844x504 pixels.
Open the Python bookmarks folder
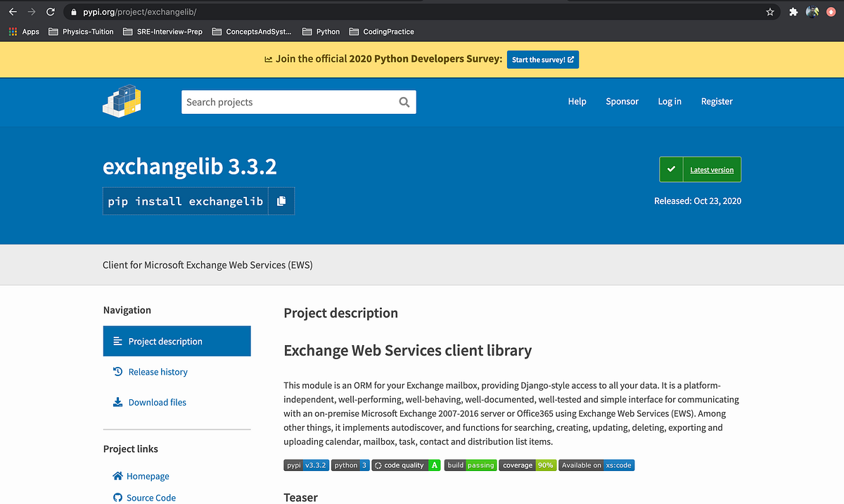pyautogui.click(x=326, y=31)
